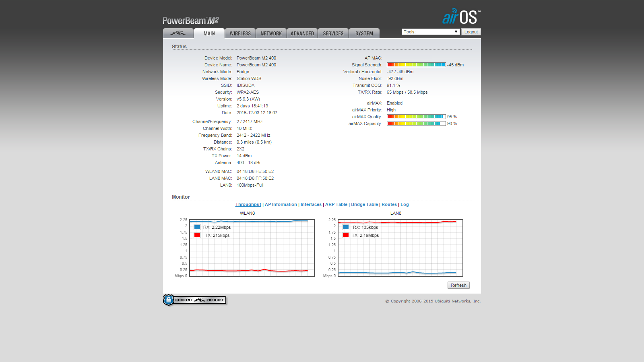Click the Logout button
The image size is (644, 362).
(x=471, y=32)
